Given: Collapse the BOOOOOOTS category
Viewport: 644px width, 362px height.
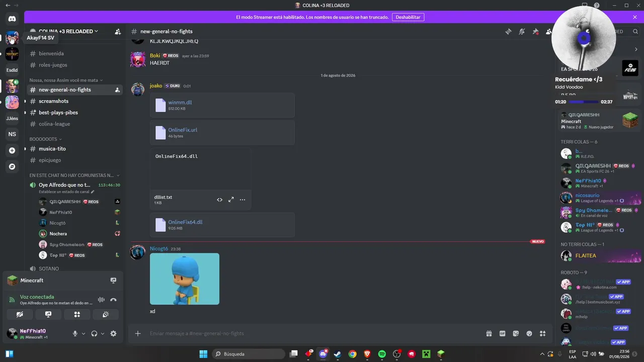Looking at the screenshot, I should click(46, 139).
